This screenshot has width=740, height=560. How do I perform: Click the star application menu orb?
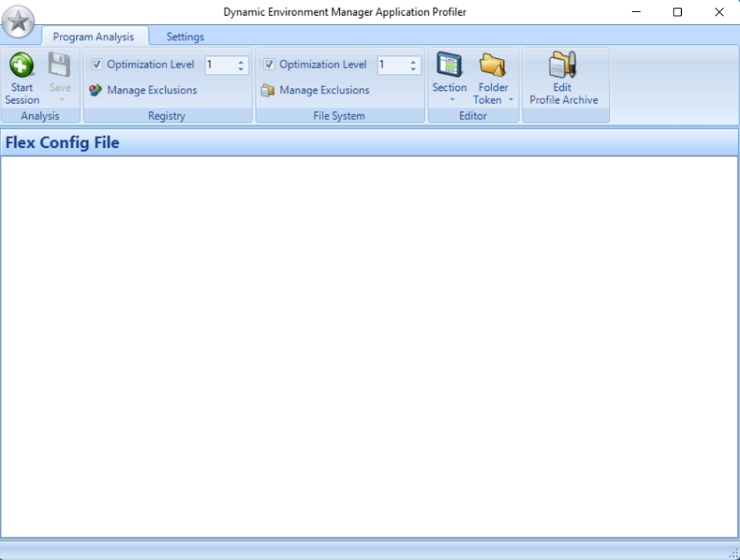[x=18, y=22]
